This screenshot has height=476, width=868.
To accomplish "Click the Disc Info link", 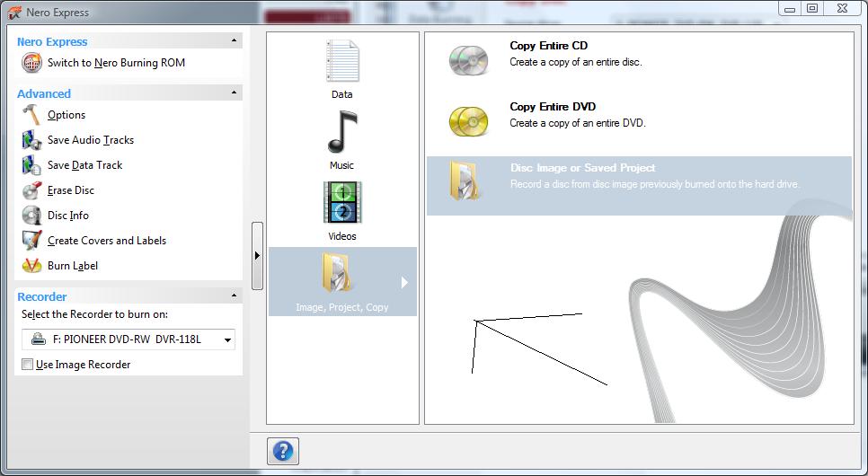I will point(68,216).
